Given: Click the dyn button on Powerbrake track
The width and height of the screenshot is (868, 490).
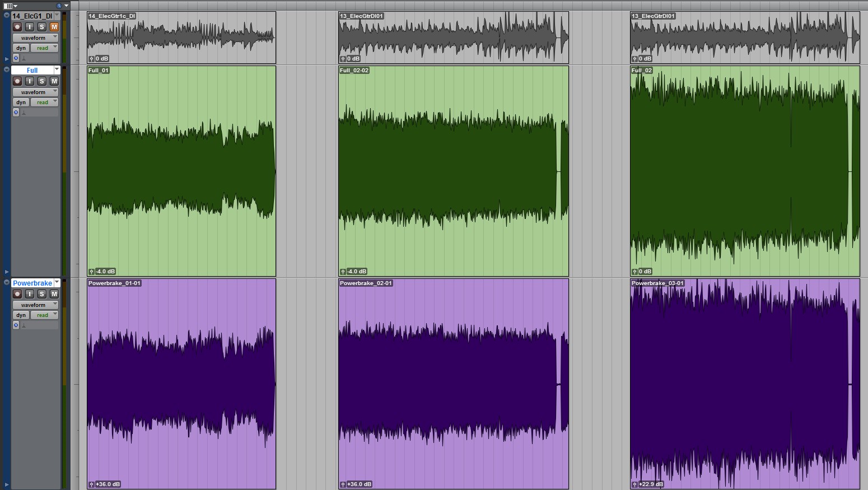Looking at the screenshot, I should tap(21, 315).
